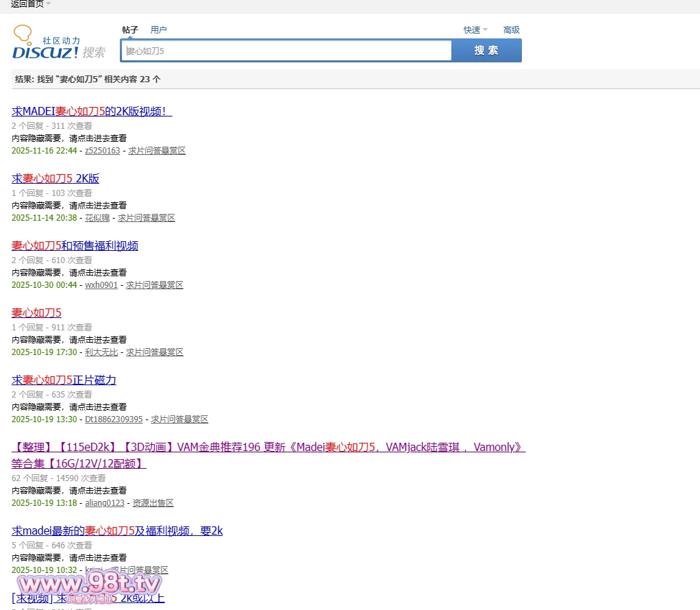
Task: View author profile Dt18862309395
Action: tap(114, 419)
